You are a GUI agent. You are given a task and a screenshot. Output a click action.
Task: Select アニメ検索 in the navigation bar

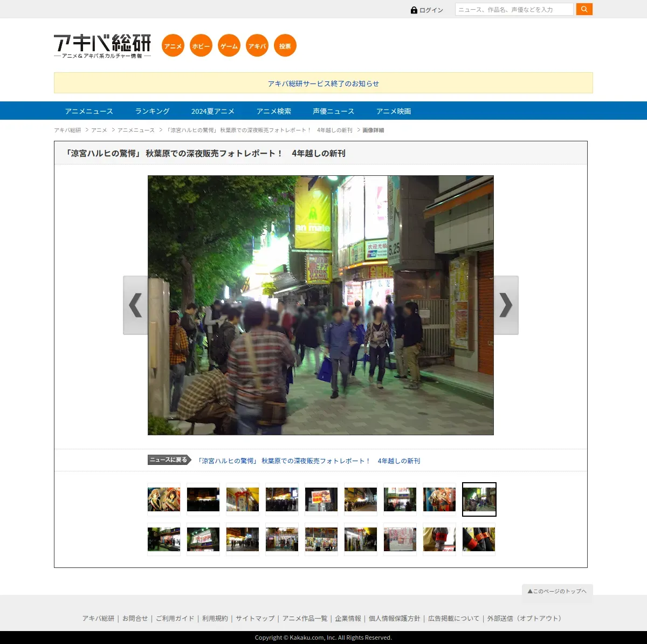[x=274, y=111]
